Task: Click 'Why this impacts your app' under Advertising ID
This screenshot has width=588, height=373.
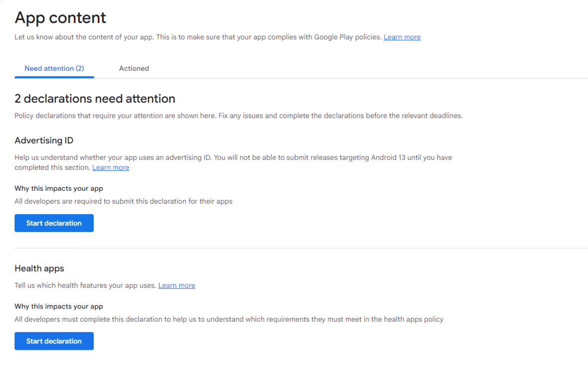Action: pos(59,188)
